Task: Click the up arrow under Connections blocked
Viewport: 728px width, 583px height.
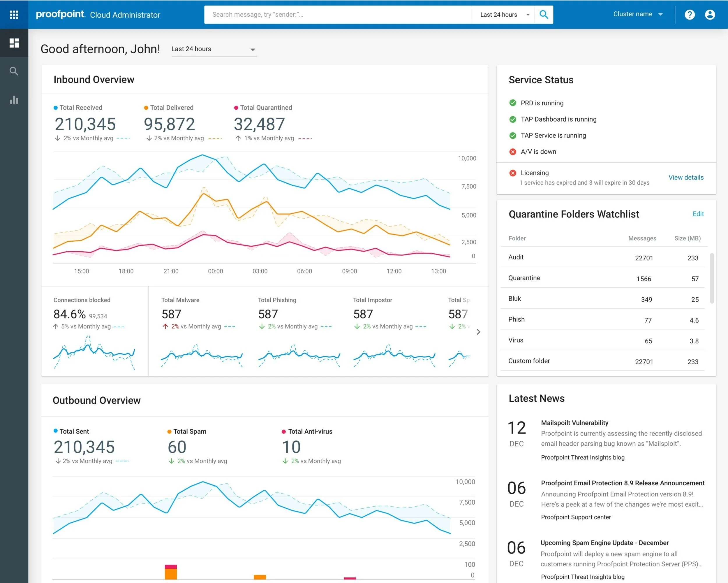Action: click(x=56, y=326)
